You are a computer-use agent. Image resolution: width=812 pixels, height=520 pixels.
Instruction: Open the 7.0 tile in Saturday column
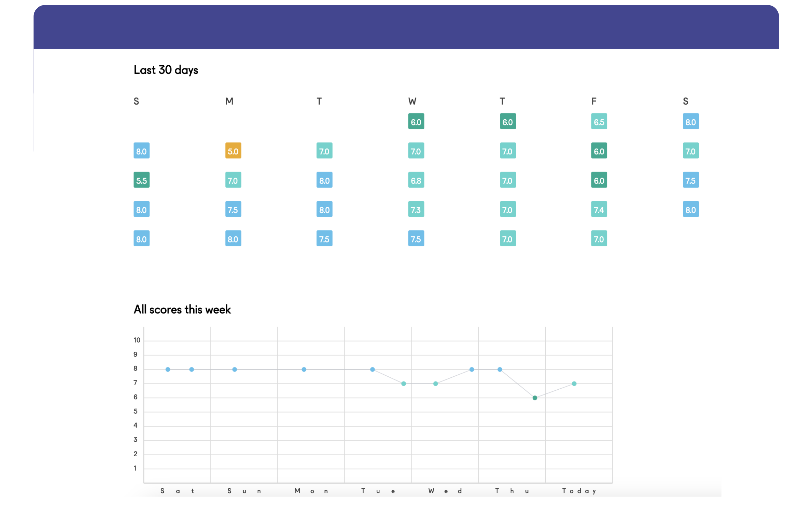(x=691, y=150)
